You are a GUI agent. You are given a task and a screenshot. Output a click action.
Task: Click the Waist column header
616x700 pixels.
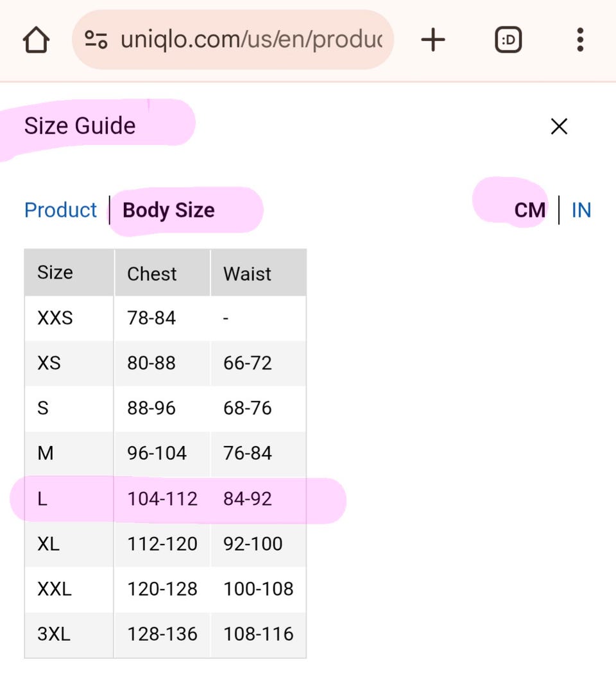tap(247, 274)
